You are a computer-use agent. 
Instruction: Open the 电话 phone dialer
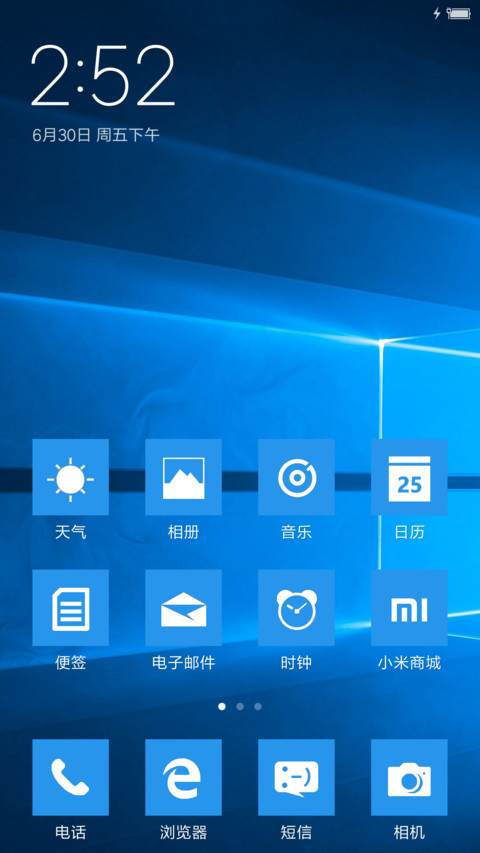[x=70, y=777]
